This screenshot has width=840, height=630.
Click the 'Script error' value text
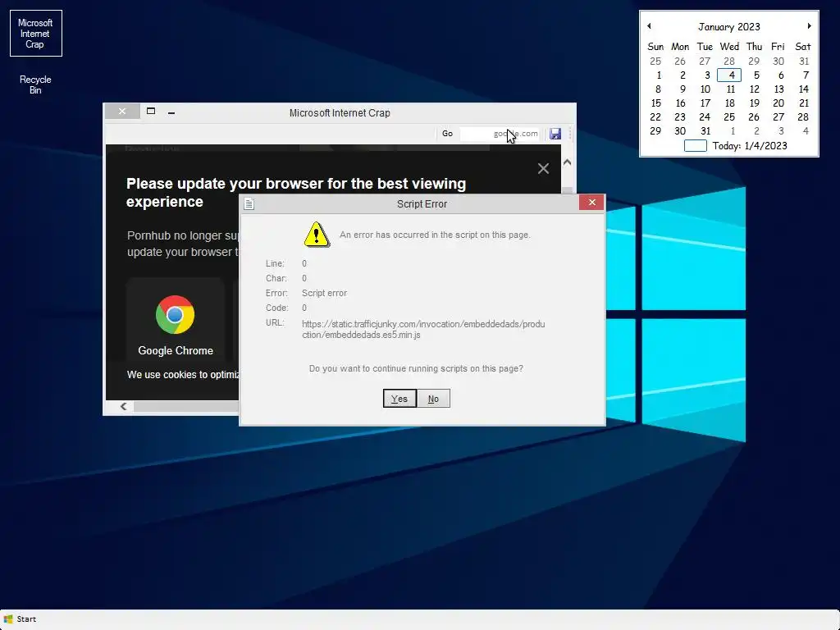pos(324,293)
